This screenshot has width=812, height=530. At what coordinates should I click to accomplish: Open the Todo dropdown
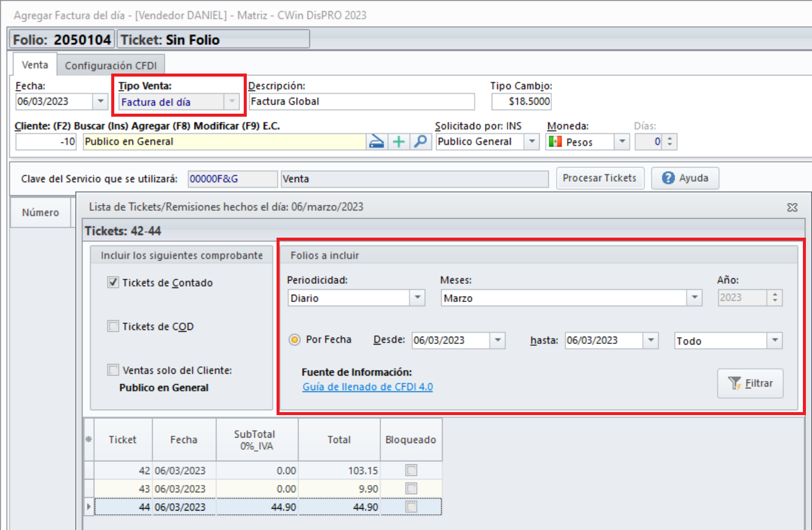(x=775, y=340)
